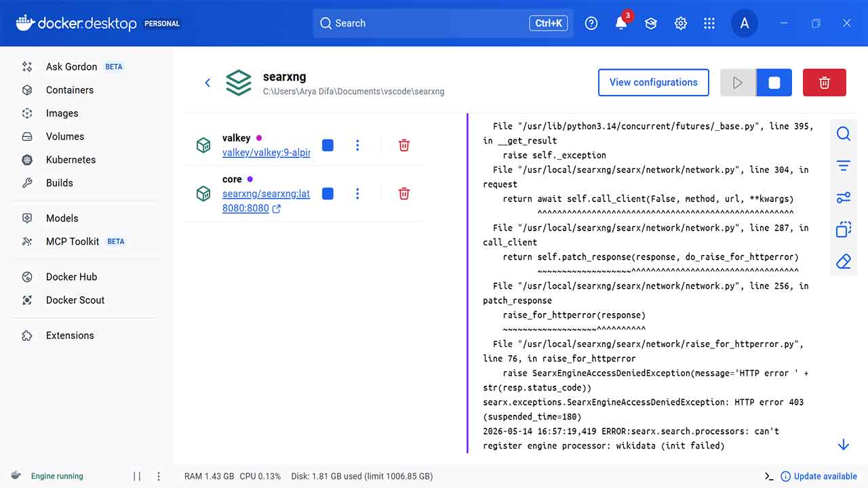Delete the valkey container

click(404, 145)
